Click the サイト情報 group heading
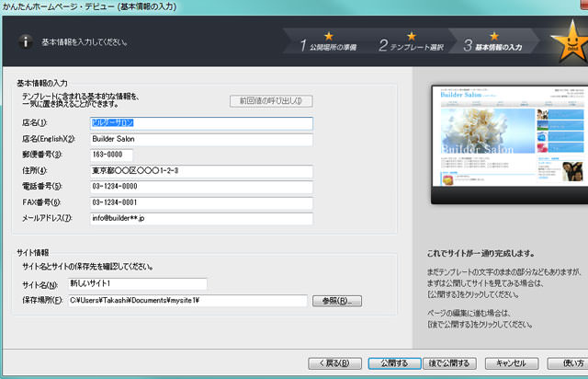The width and height of the screenshot is (588, 379). pyautogui.click(x=33, y=252)
